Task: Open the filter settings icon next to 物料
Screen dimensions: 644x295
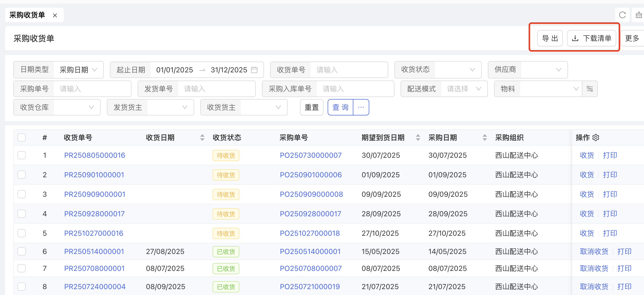Action: (590, 89)
